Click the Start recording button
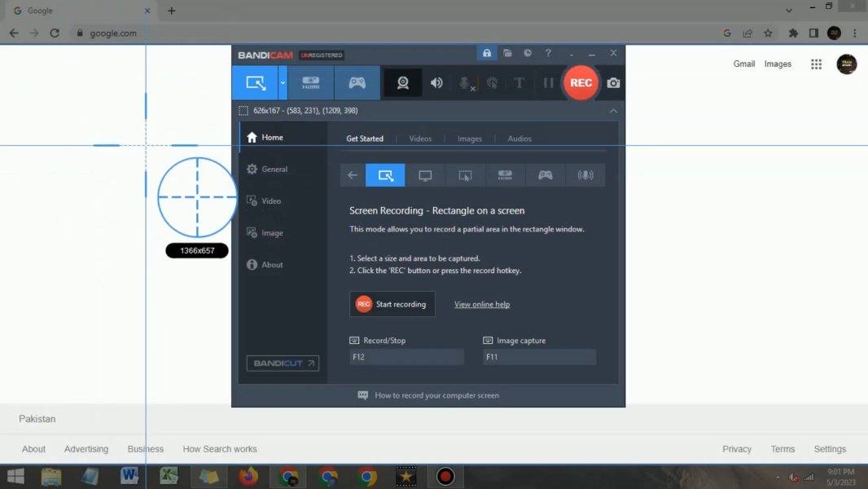This screenshot has width=868, height=489. tap(392, 304)
